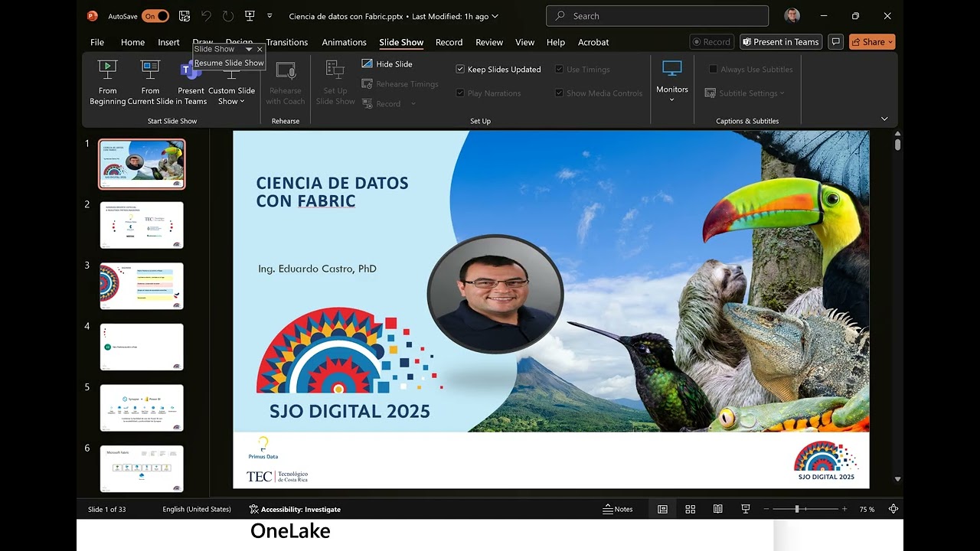980x551 pixels.
Task: Toggle the Notes pane
Action: click(618, 509)
